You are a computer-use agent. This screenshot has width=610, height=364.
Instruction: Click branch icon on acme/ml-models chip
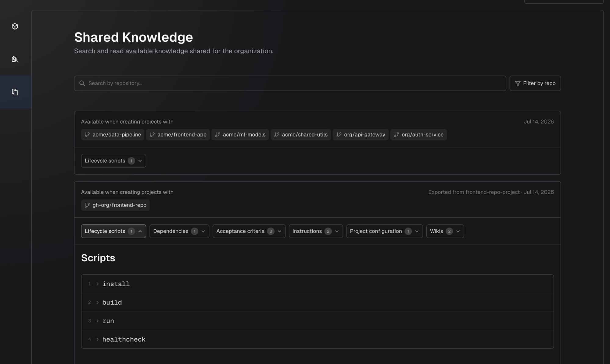click(x=217, y=135)
